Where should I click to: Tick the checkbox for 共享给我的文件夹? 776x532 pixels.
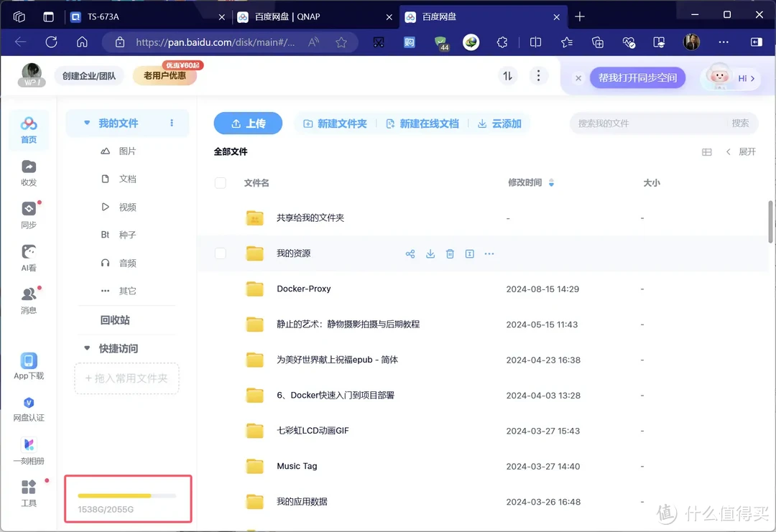(221, 218)
